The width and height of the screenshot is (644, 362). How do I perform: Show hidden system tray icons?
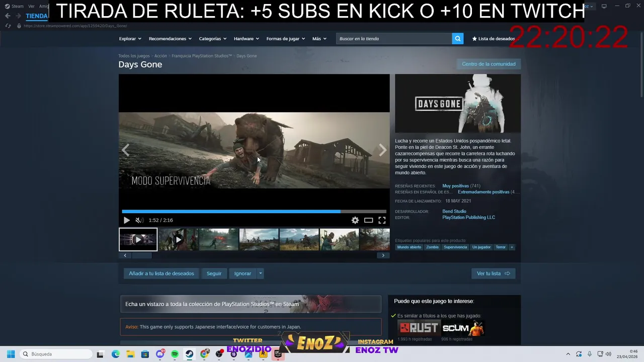point(568,354)
